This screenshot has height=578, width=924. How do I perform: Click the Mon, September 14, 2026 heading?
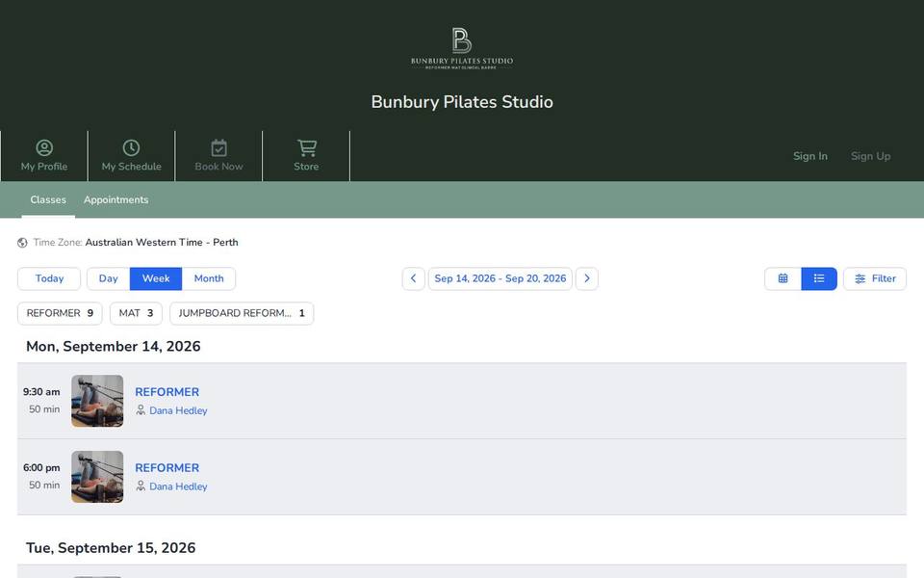pyautogui.click(x=114, y=346)
